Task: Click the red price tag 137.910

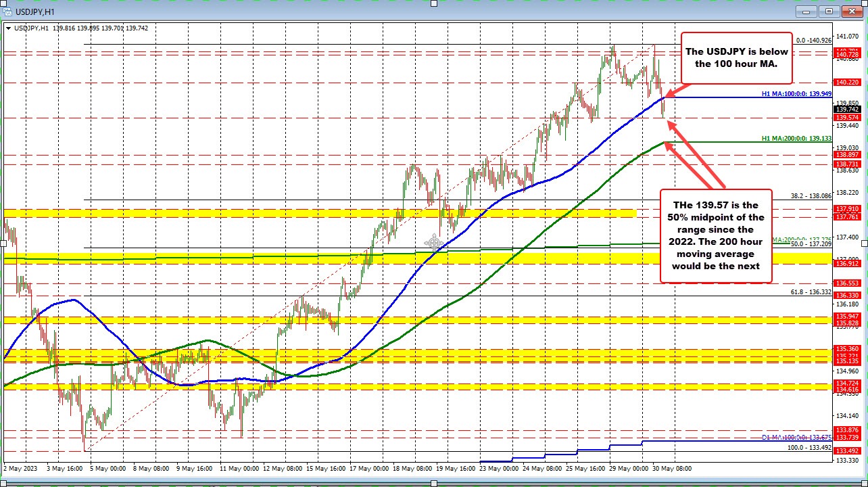Action: point(847,209)
